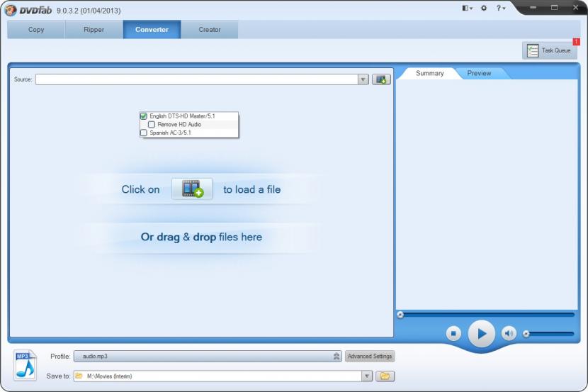Click the Save to path field
Viewport: 588px width, 392px height.
(218, 376)
